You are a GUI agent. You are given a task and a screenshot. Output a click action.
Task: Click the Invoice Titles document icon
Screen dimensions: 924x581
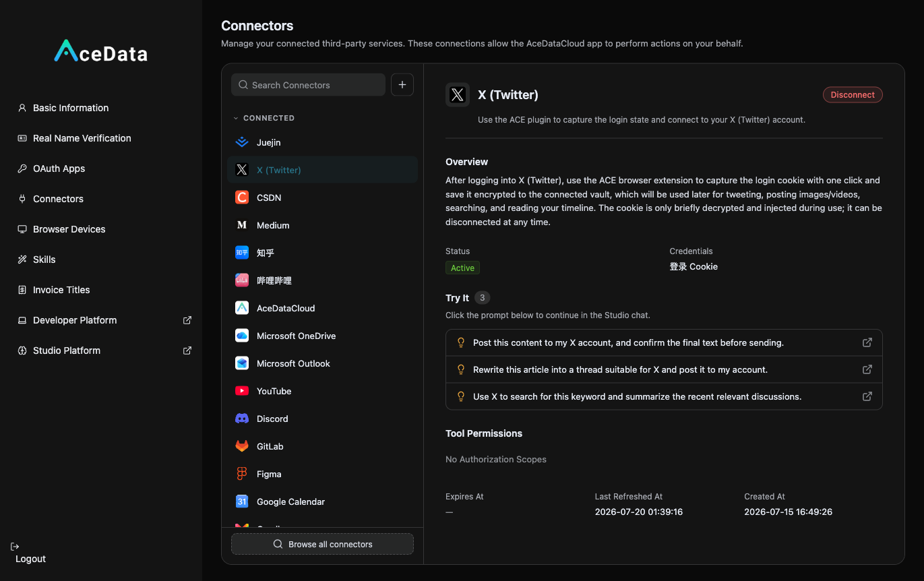coord(22,290)
